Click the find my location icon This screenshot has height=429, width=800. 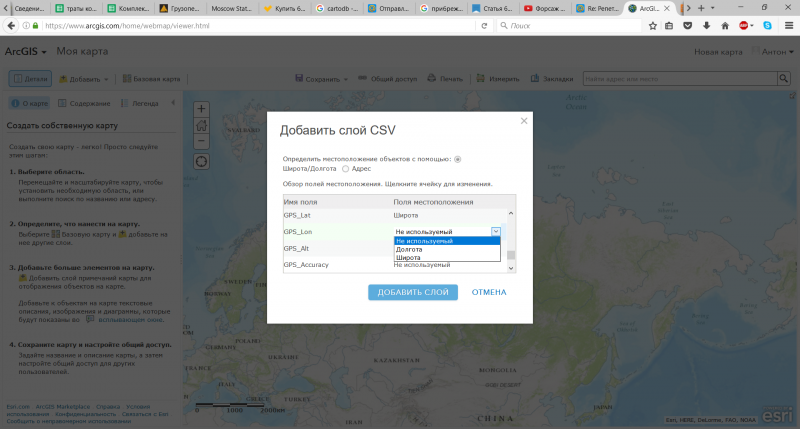point(201,160)
